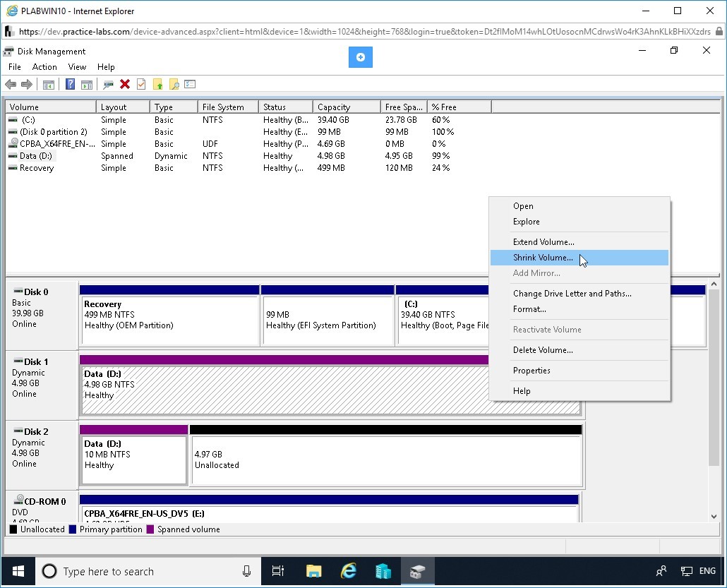Click the folder search toolbar icon
Viewport: 727px width, 588px height.
[174, 84]
